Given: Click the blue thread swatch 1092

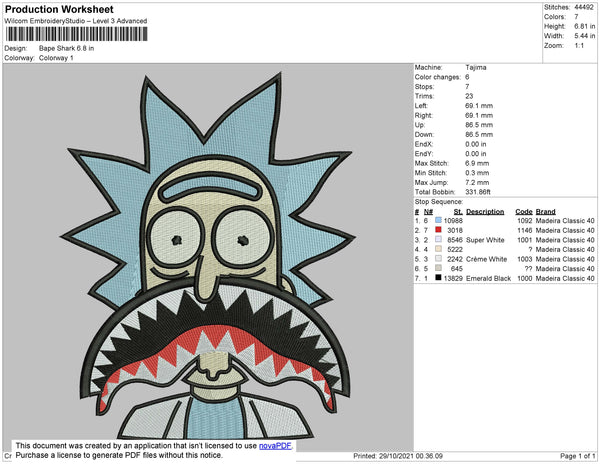Looking at the screenshot, I should point(438,220).
